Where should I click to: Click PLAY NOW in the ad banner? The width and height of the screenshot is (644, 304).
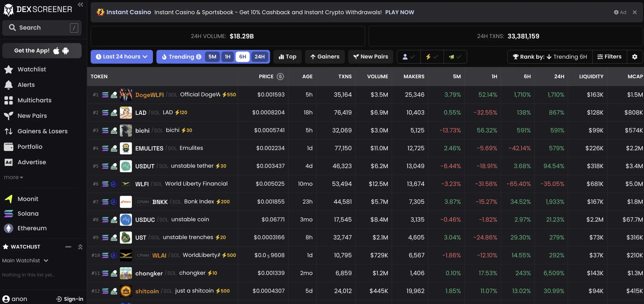pos(399,12)
